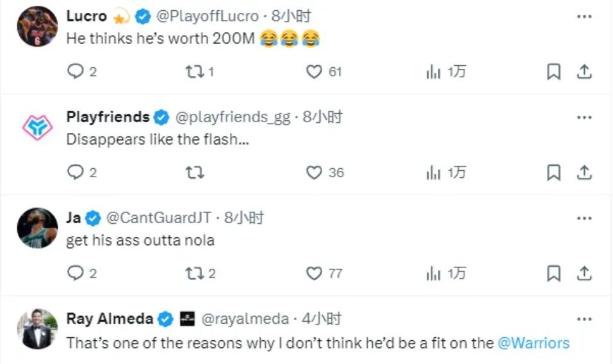Open Ray Almeda's profile picture

[37, 329]
